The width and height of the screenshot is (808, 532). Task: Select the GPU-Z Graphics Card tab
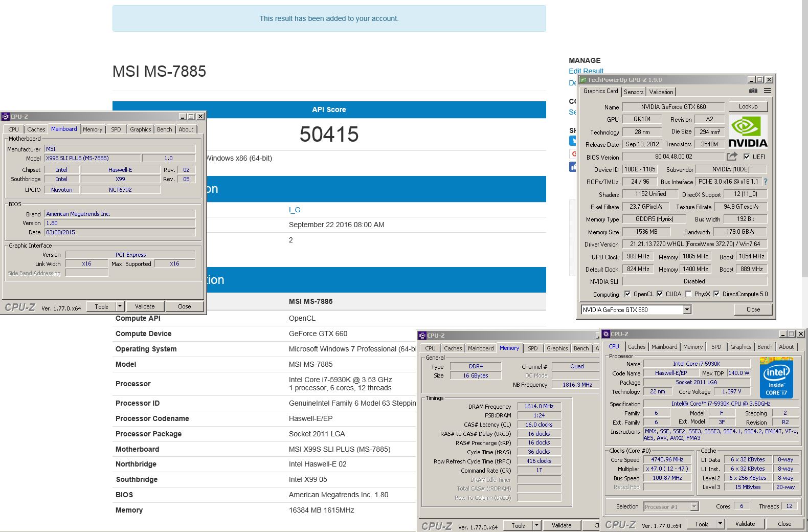tap(600, 91)
